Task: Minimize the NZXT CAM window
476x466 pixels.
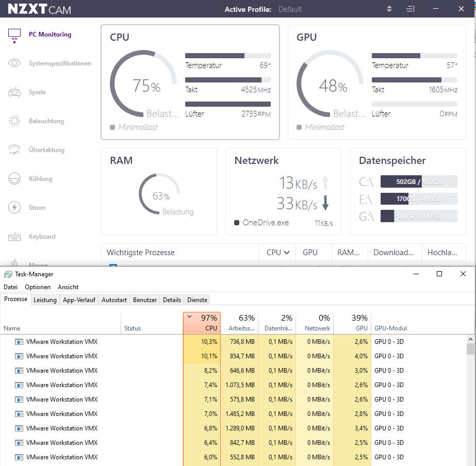Action: pyautogui.click(x=436, y=9)
